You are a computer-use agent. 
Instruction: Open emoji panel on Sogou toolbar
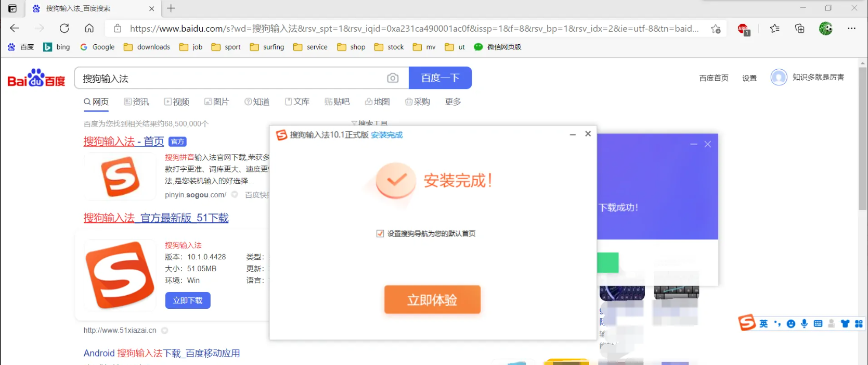[x=791, y=324]
